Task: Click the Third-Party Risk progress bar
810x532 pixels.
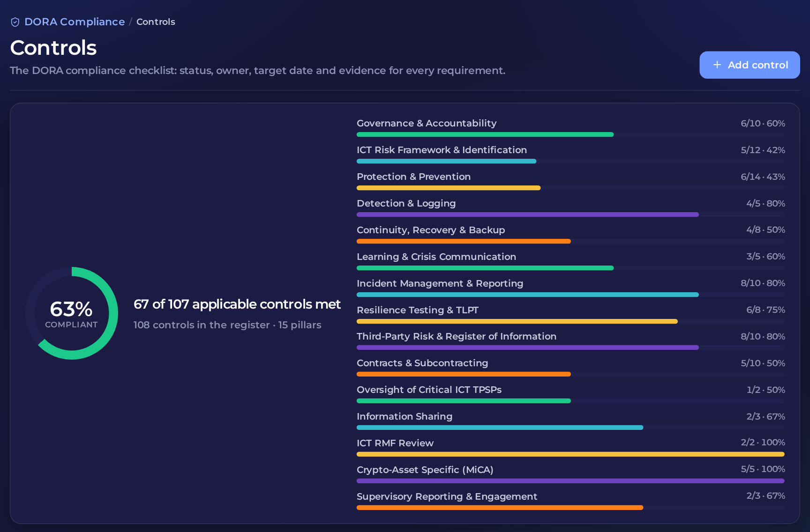Action: (x=570, y=347)
